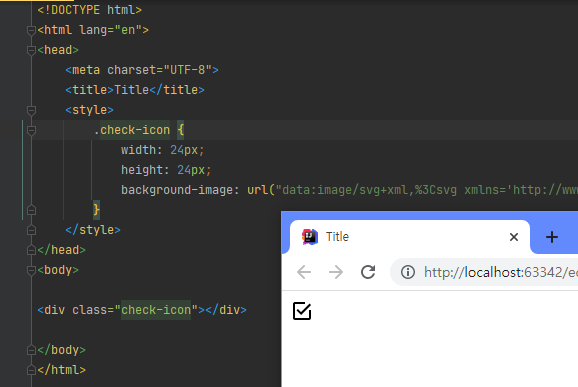Click fold marker at closing brace of CSS rule

click(x=31, y=210)
